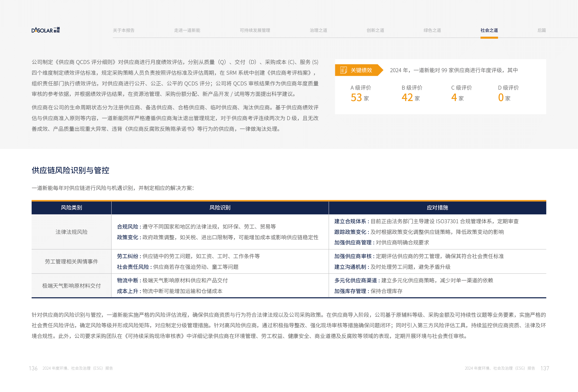This screenshot has height=392, width=578.
Task: Click the DASOLAR logo
Action: 45,30
